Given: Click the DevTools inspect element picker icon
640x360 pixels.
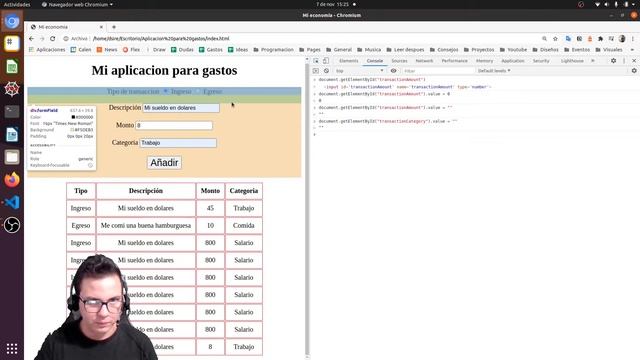Looking at the screenshot, I should 316,61.
